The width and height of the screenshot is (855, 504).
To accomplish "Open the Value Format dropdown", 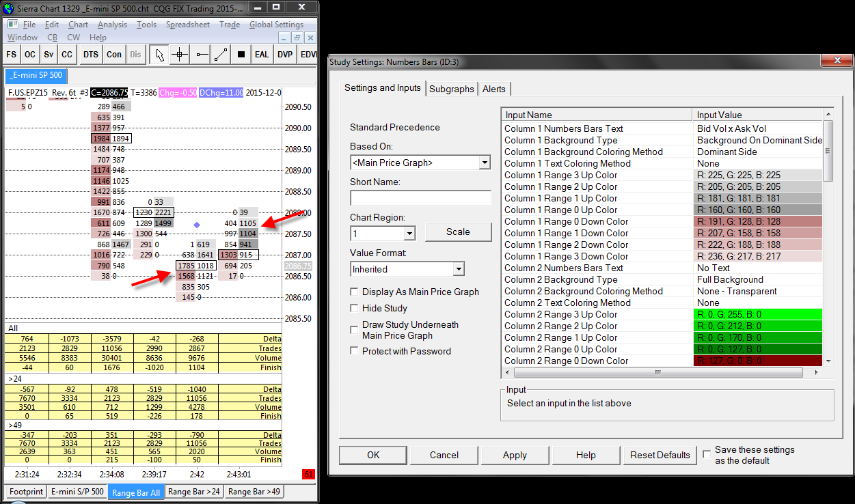I will tap(458, 269).
